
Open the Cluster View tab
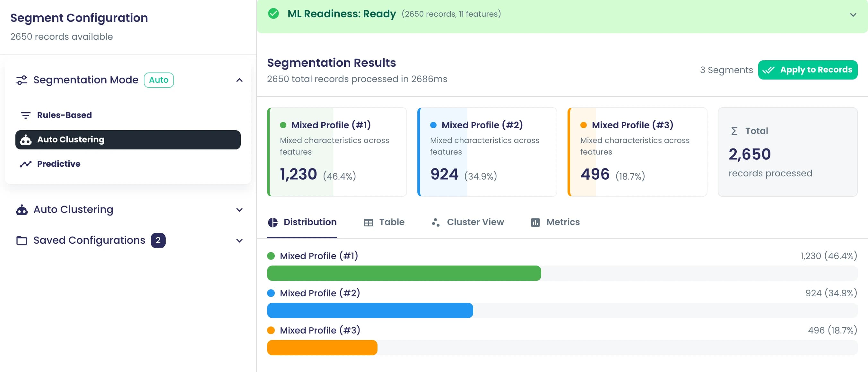467,223
